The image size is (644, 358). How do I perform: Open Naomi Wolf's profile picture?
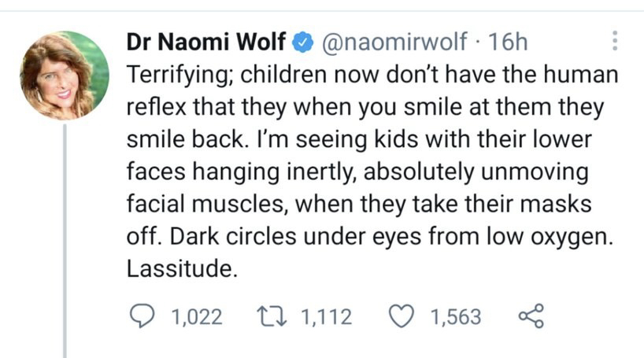[x=63, y=75]
